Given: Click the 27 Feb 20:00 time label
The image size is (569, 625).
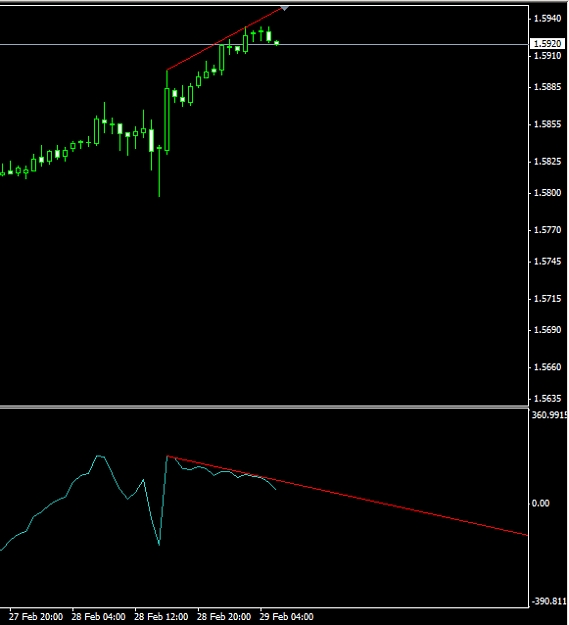Looking at the screenshot, I should [x=36, y=617].
